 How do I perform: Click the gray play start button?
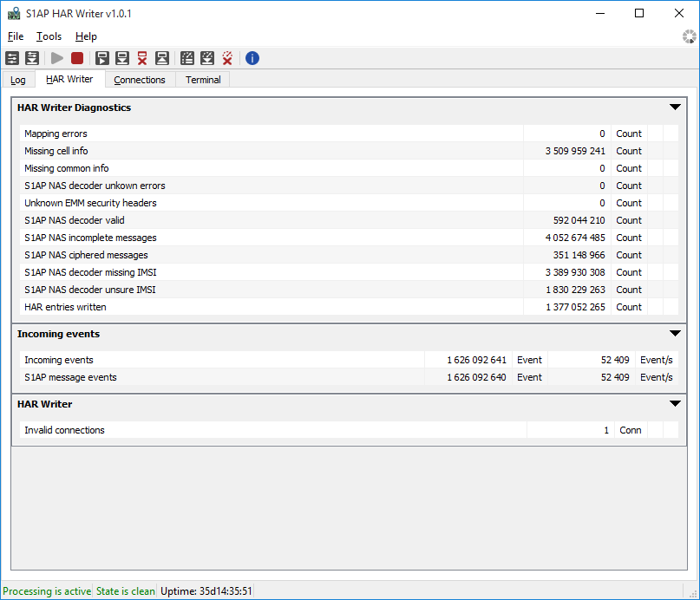[x=56, y=58]
